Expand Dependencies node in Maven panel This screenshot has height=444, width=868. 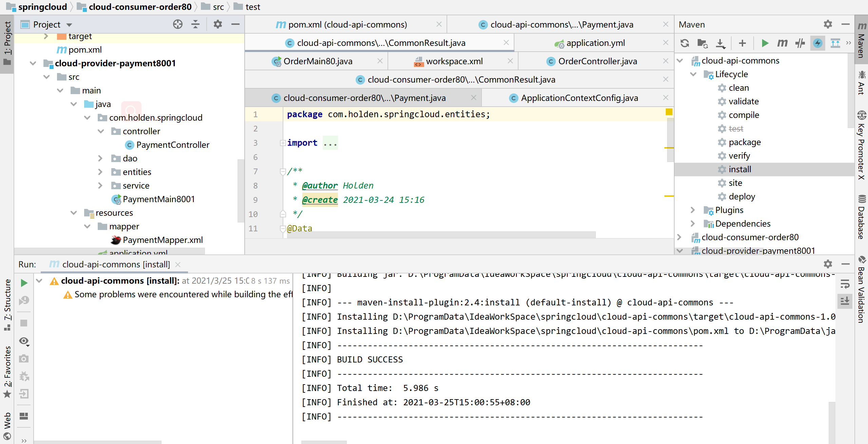693,224
